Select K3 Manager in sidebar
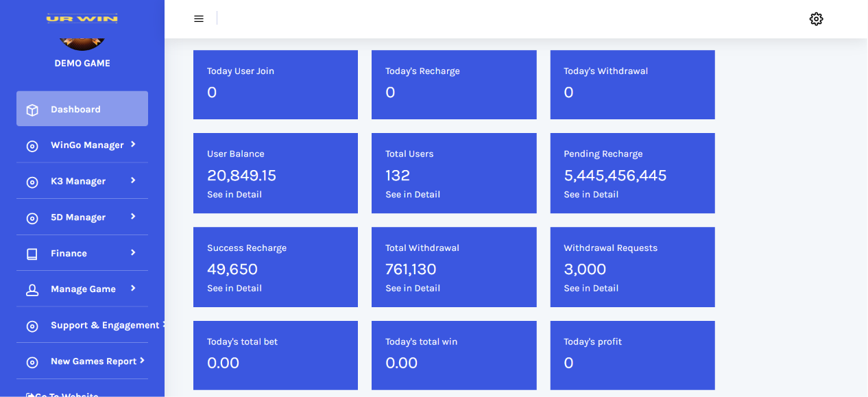Image resolution: width=868 pixels, height=397 pixels. tap(82, 181)
